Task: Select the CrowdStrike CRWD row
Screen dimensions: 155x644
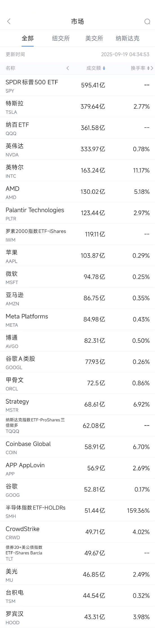Action: (77, 532)
